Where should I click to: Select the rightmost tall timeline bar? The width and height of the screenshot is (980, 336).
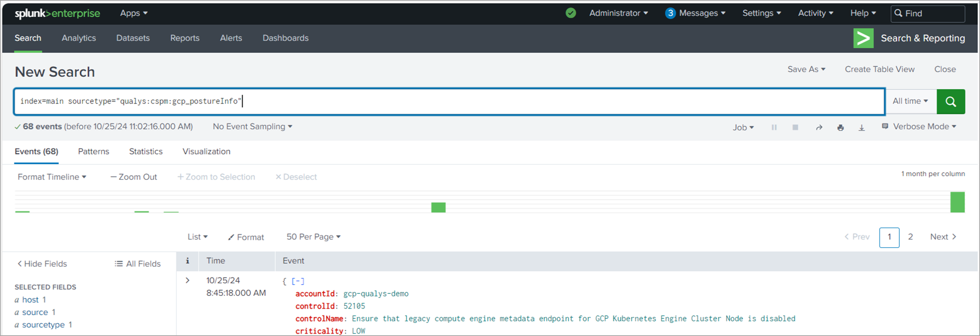(957, 202)
